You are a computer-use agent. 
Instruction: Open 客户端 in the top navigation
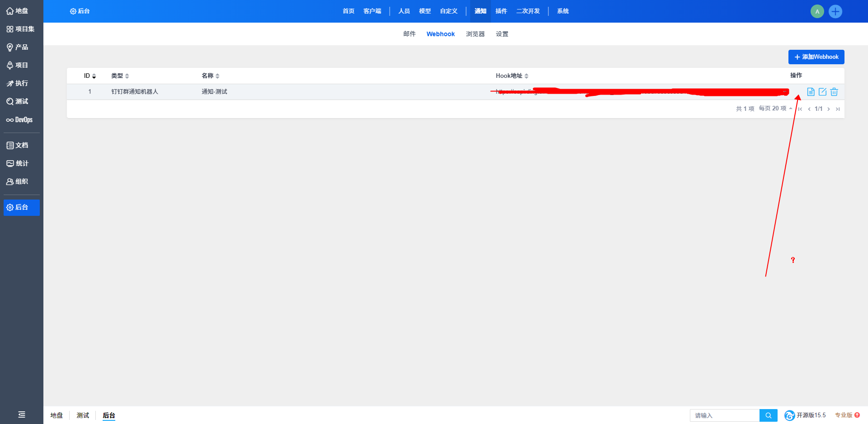pyautogui.click(x=373, y=11)
